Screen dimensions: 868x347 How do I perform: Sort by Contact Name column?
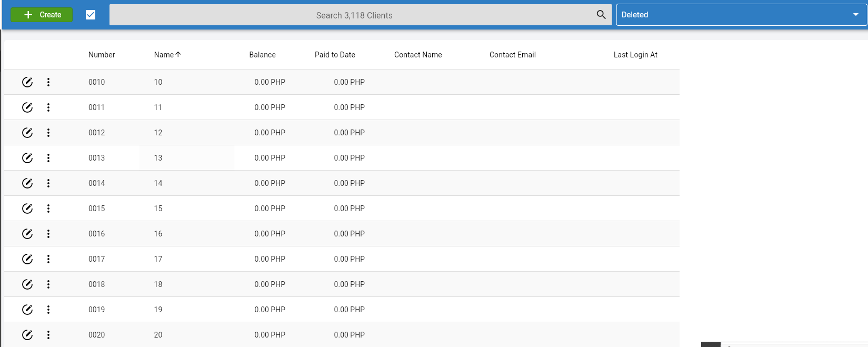[418, 55]
